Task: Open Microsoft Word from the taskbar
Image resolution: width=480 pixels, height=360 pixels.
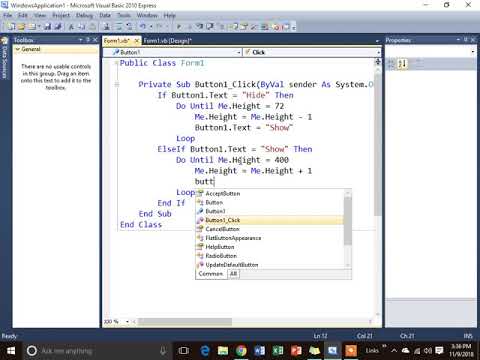Action: [x=259, y=351]
